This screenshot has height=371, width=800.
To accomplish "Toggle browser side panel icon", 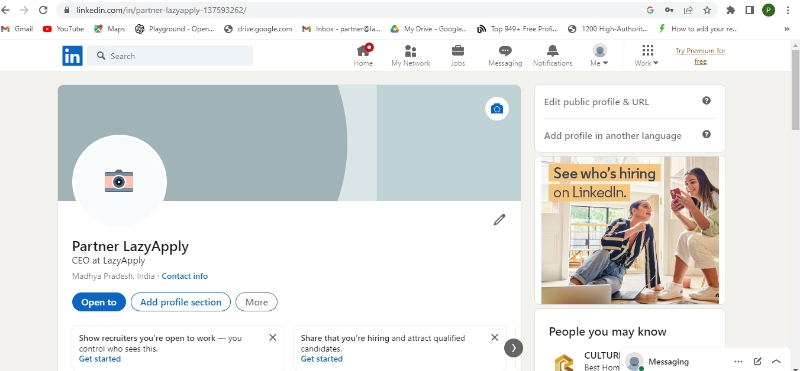I will click(x=749, y=10).
